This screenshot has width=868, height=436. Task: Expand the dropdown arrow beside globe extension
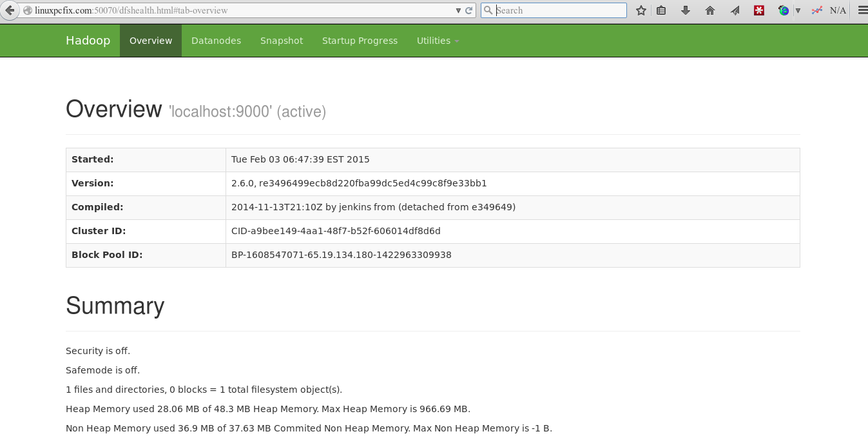[798, 10]
